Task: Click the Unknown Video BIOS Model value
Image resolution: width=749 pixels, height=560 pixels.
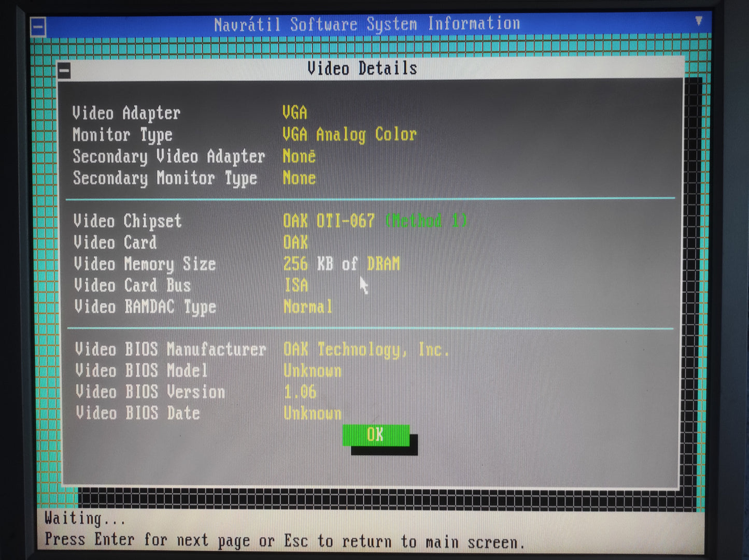Action: click(312, 370)
